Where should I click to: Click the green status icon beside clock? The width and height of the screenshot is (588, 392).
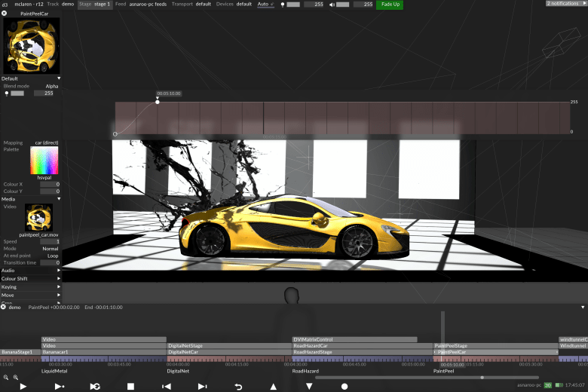[x=559, y=385]
